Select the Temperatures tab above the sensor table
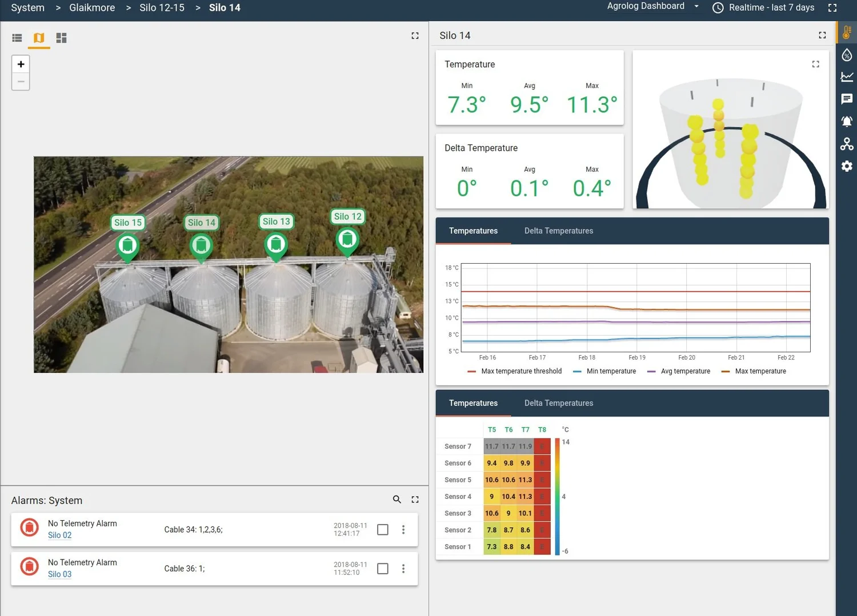Screen dimensions: 857x616 click(473, 403)
